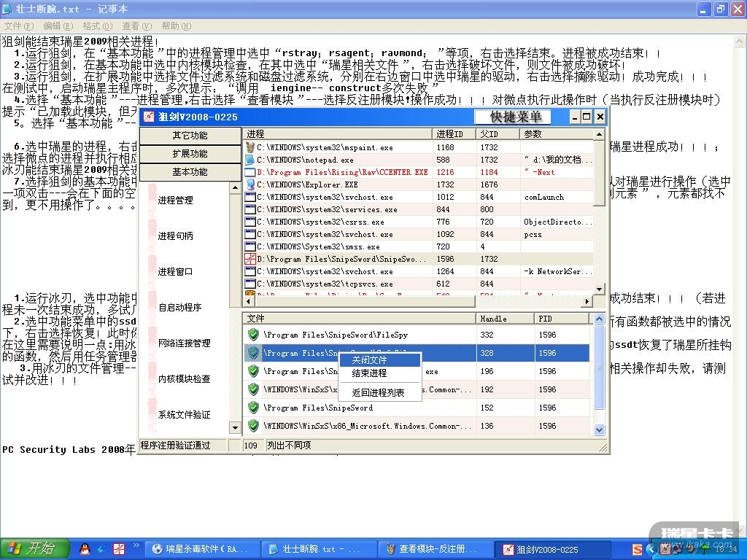This screenshot has width=747, height=560.
Task: Select 内核模块检查 in the sidebar
Action: point(185,379)
